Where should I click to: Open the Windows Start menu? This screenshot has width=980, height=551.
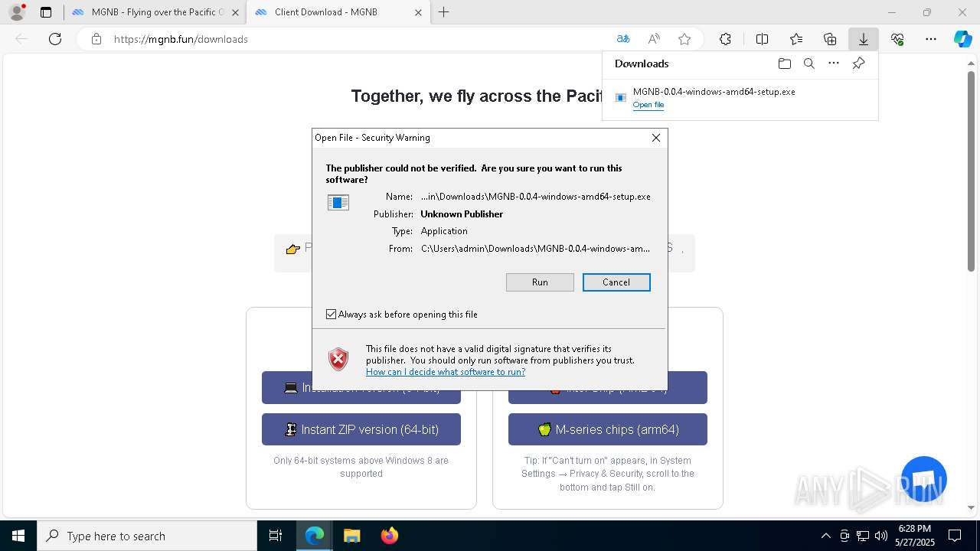pyautogui.click(x=18, y=536)
